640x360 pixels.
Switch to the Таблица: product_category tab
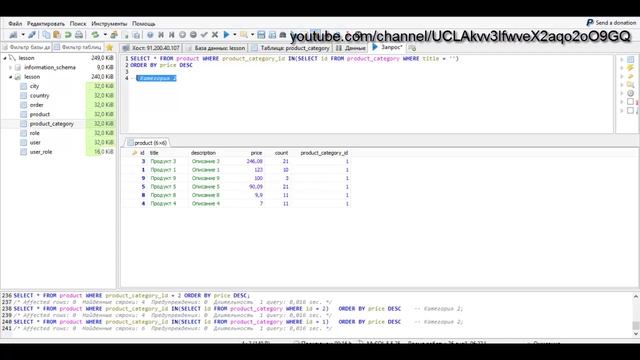(x=290, y=48)
